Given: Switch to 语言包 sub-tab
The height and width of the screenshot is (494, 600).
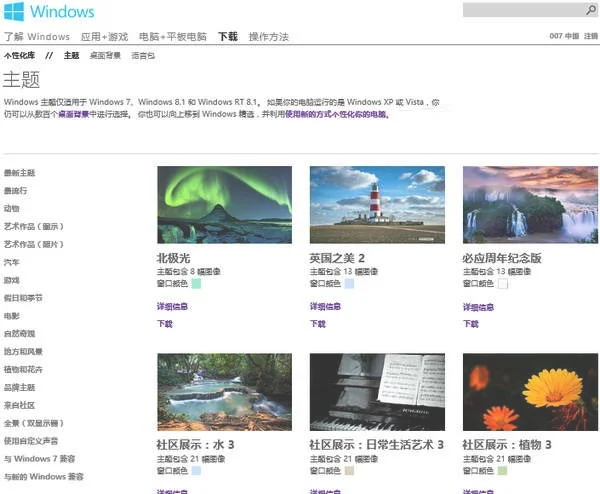Looking at the screenshot, I should (x=143, y=55).
